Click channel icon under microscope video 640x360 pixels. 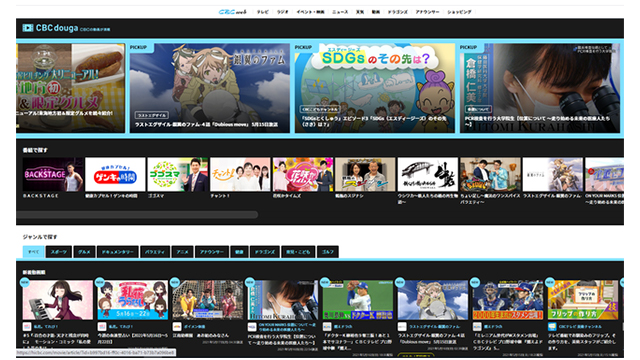[252, 327]
